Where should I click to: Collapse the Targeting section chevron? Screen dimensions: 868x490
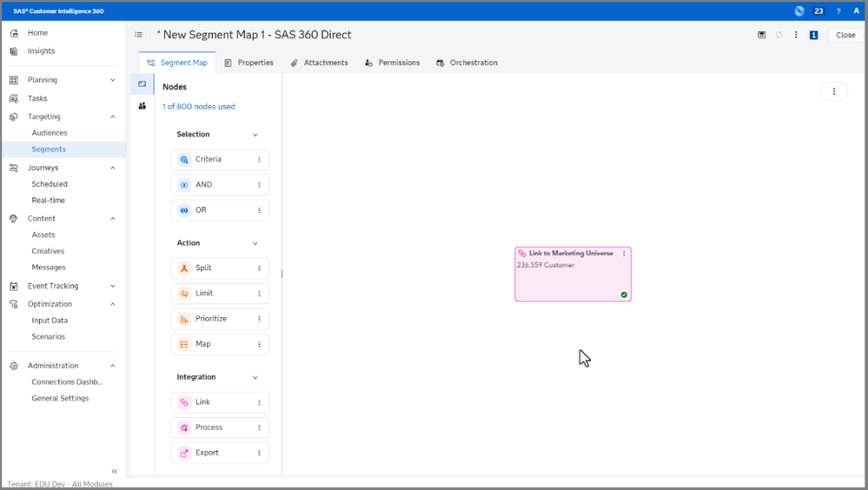pyautogui.click(x=112, y=116)
